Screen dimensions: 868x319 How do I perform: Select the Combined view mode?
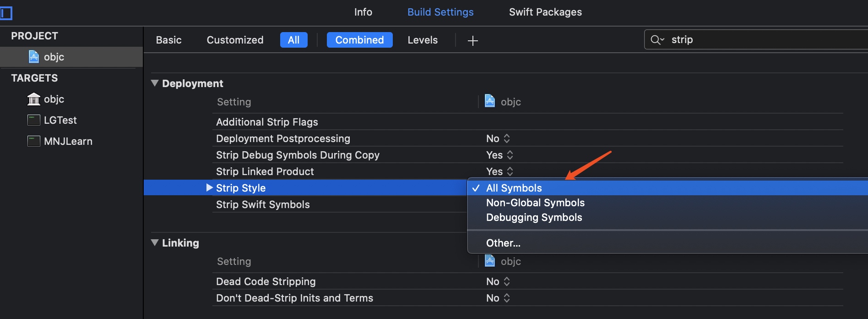(359, 40)
